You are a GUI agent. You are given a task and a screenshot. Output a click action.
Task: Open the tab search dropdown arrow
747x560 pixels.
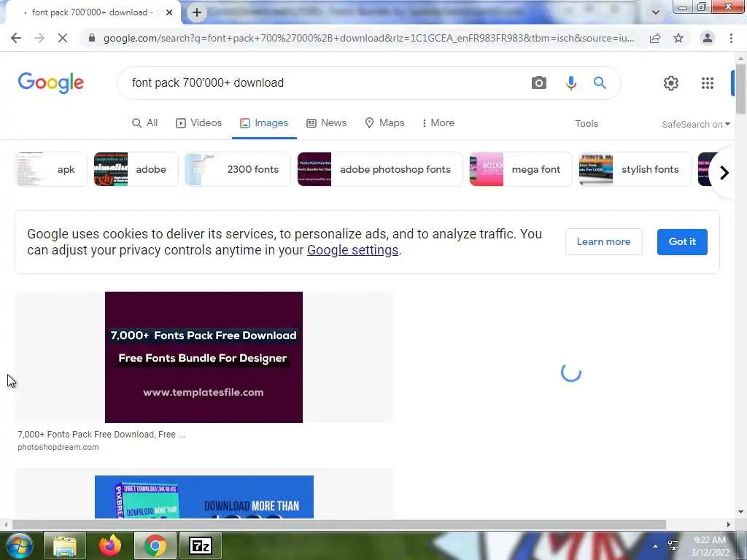[x=656, y=12]
